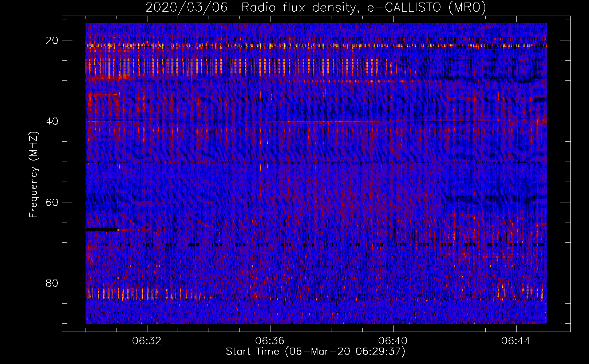The width and height of the screenshot is (589, 364).
Task: Click the solid black bar near 67 MHz
Action: tap(102, 229)
